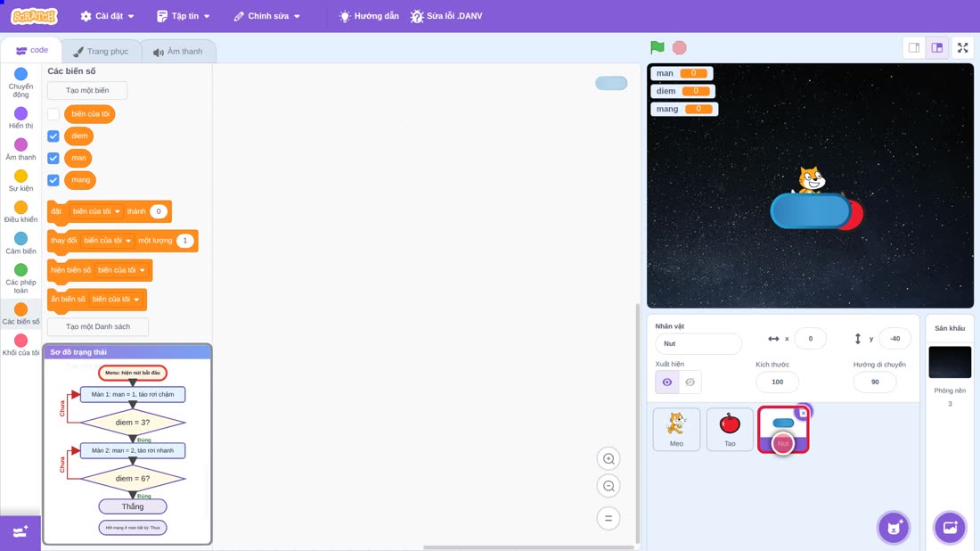980x551 pixels.
Task: Open variable dropdown in 'đặt' block
Action: click(x=96, y=211)
